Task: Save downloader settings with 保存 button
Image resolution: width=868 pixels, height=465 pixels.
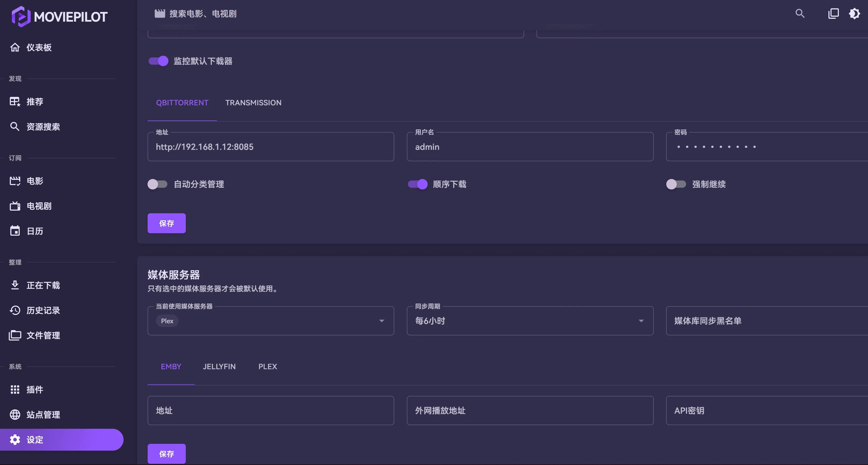Action: [x=166, y=223]
